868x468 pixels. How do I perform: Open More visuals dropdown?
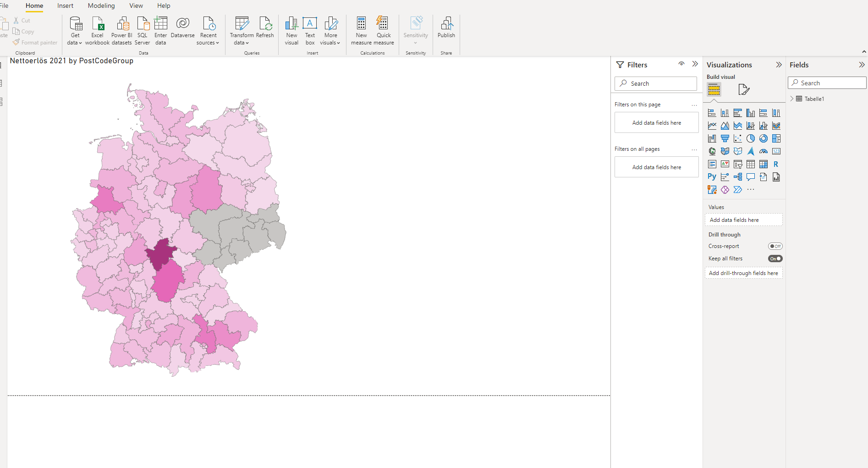click(330, 31)
